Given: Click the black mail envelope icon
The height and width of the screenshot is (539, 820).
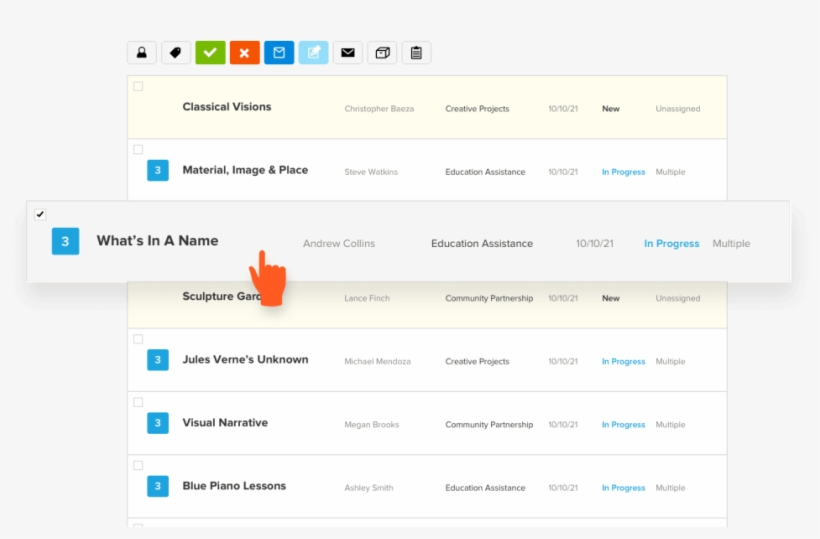Looking at the screenshot, I should click(348, 53).
